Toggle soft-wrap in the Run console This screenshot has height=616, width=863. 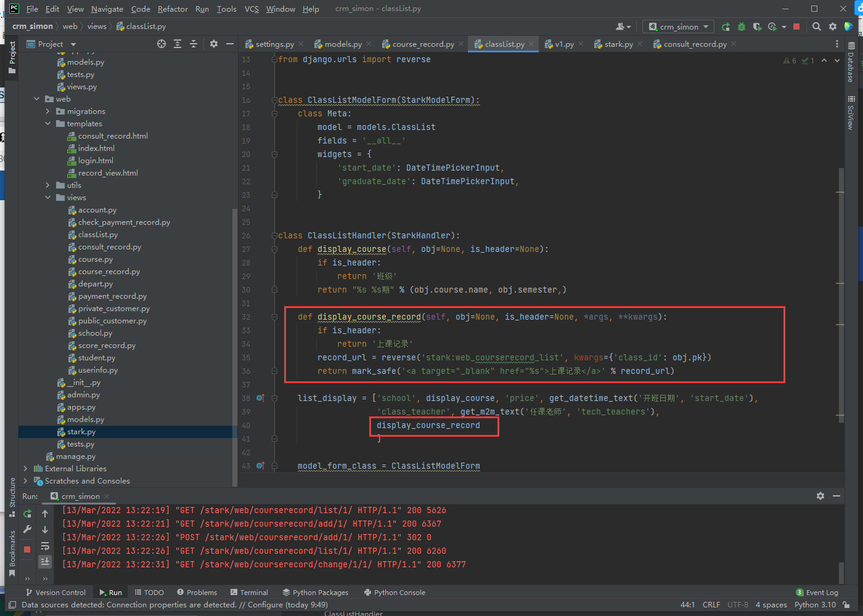45,546
